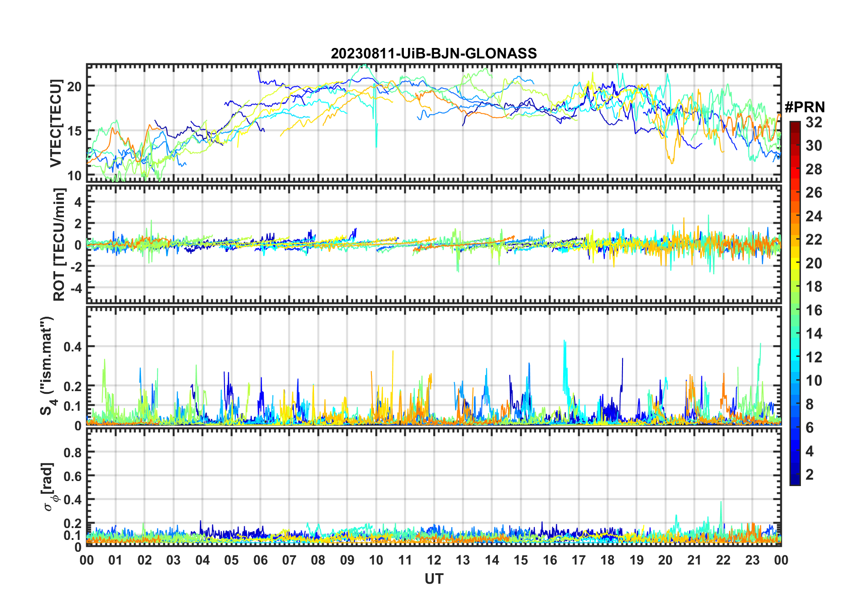Viewport: 868px width, 607px height.
Task: Select the 18 tick on the UT axis
Action: pos(607,560)
